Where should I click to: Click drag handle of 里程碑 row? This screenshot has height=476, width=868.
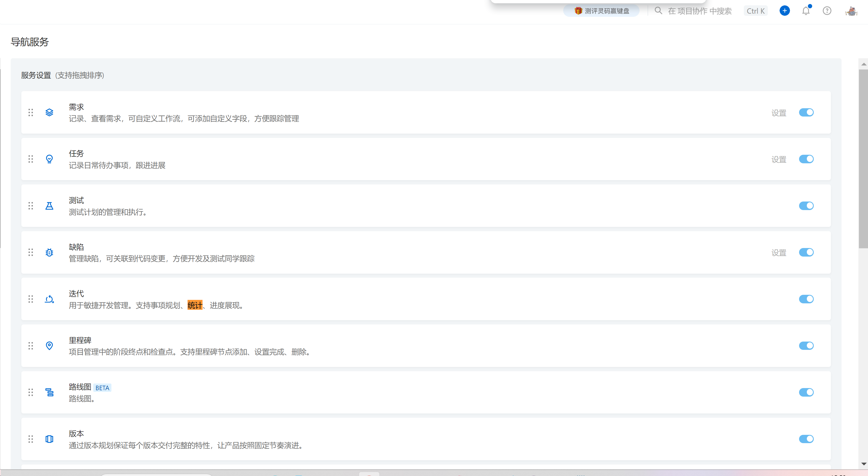(x=31, y=346)
